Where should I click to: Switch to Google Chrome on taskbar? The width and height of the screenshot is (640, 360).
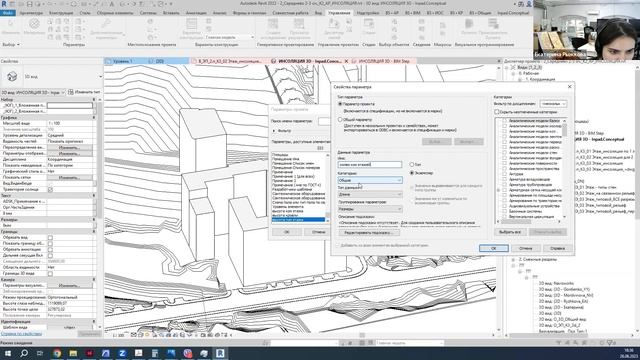click(57, 353)
